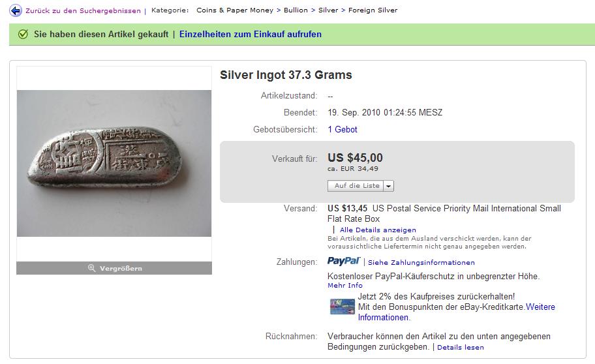Select the Bullion breadcrumb category

pyautogui.click(x=296, y=10)
